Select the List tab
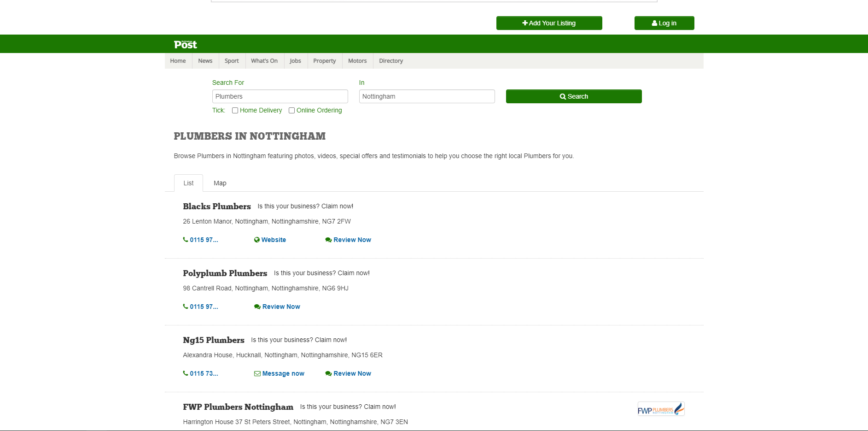This screenshot has height=431, width=868. pos(188,183)
